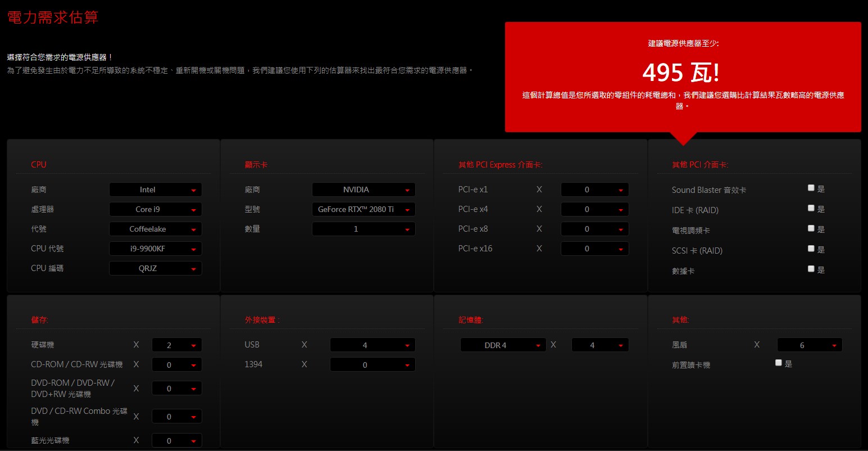
Task: Open the DDR4 memory type dropdown
Action: pos(503,345)
